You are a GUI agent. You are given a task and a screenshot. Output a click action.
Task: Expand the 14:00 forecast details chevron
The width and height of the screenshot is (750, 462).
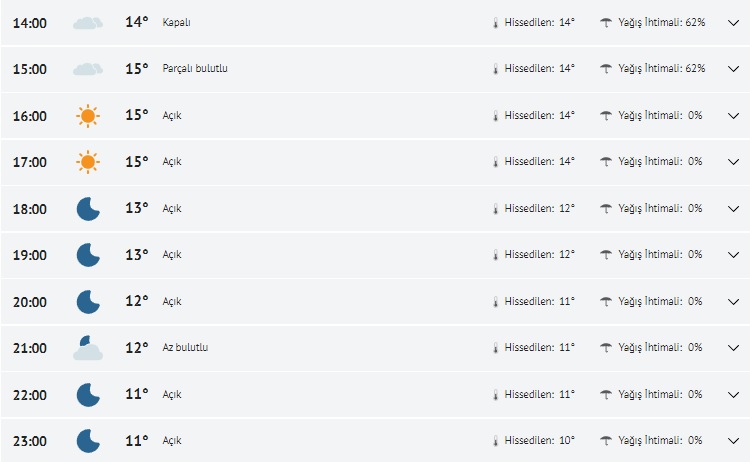tap(733, 22)
